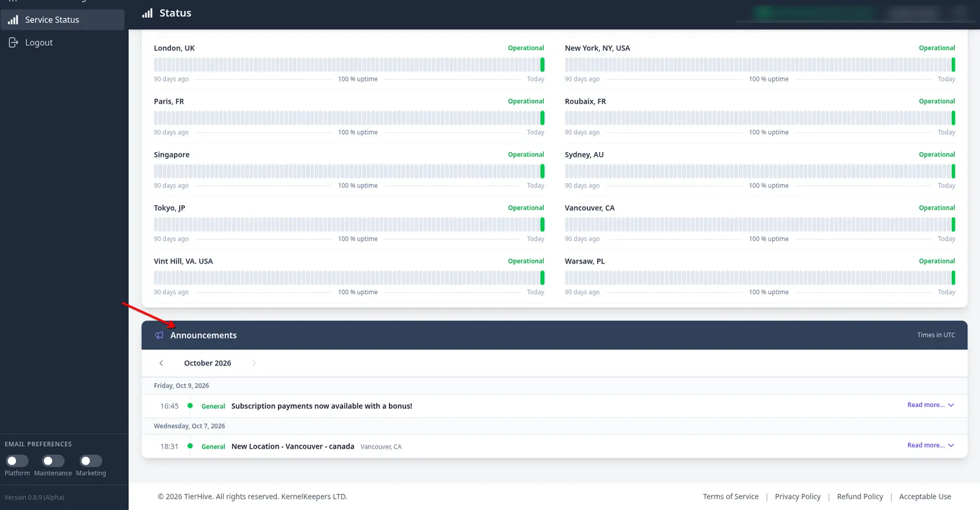The width and height of the screenshot is (980, 510).
Task: Click the Status header signal icon
Action: 147,13
